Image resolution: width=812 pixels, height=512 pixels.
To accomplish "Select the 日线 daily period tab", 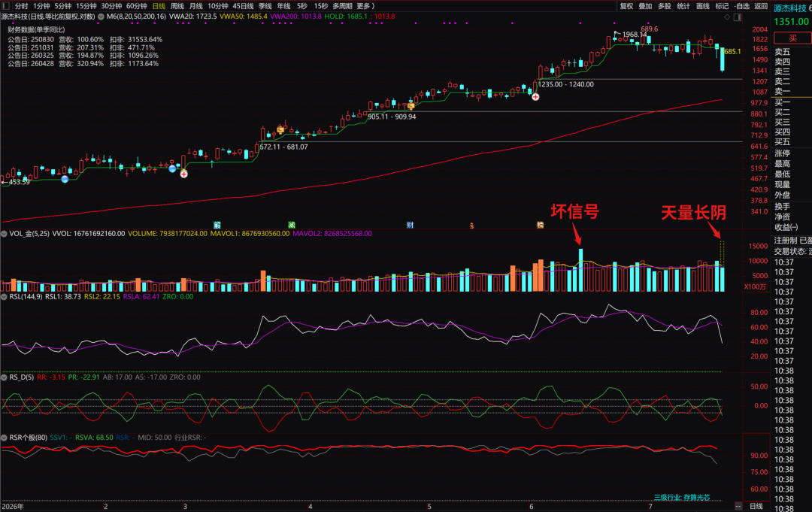I will coord(159,6).
